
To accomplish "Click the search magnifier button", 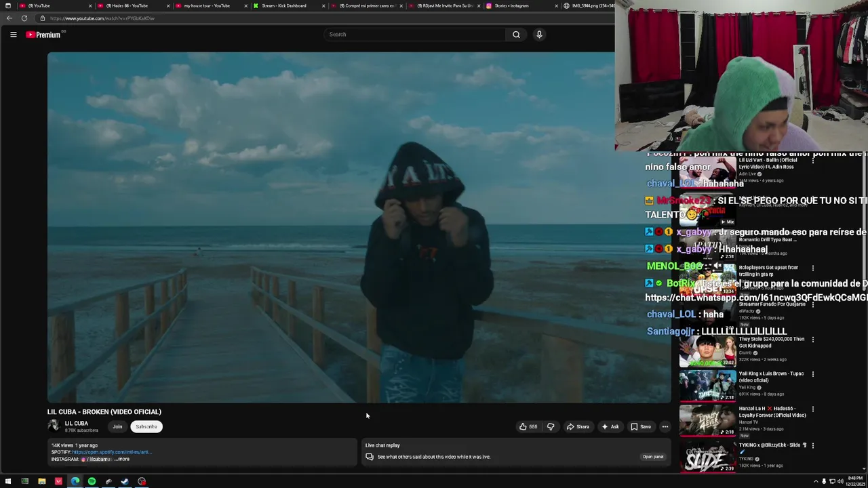I will click(516, 35).
